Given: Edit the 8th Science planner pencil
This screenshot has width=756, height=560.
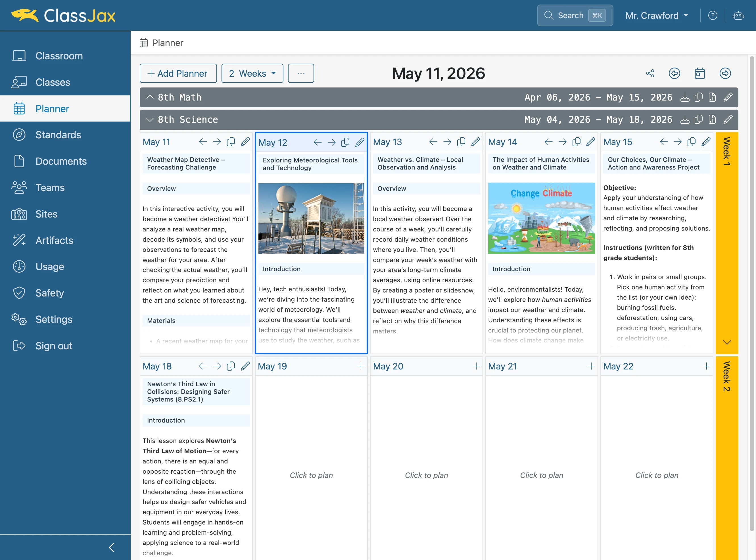Looking at the screenshot, I should (728, 119).
